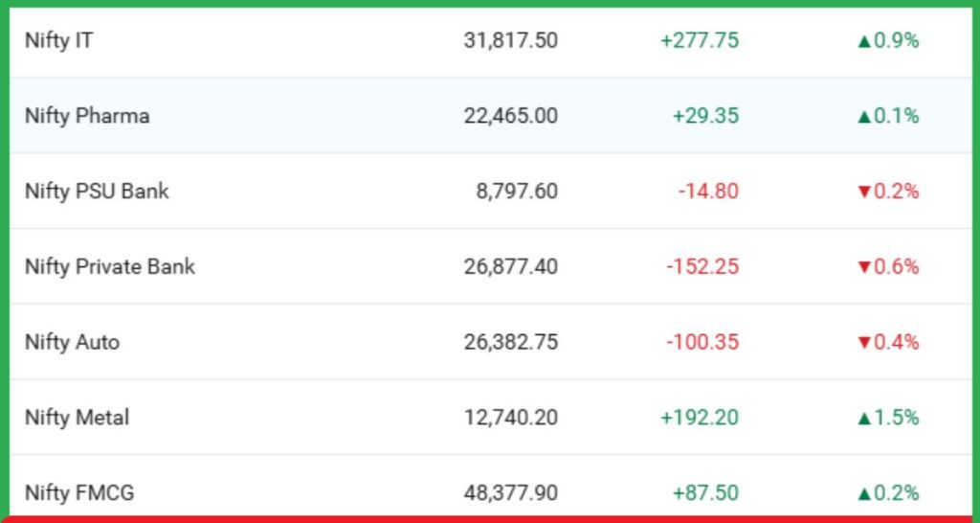This screenshot has height=523, width=980.
Task: Click the 12,740.20 Nifty Metal price
Action: click(509, 418)
